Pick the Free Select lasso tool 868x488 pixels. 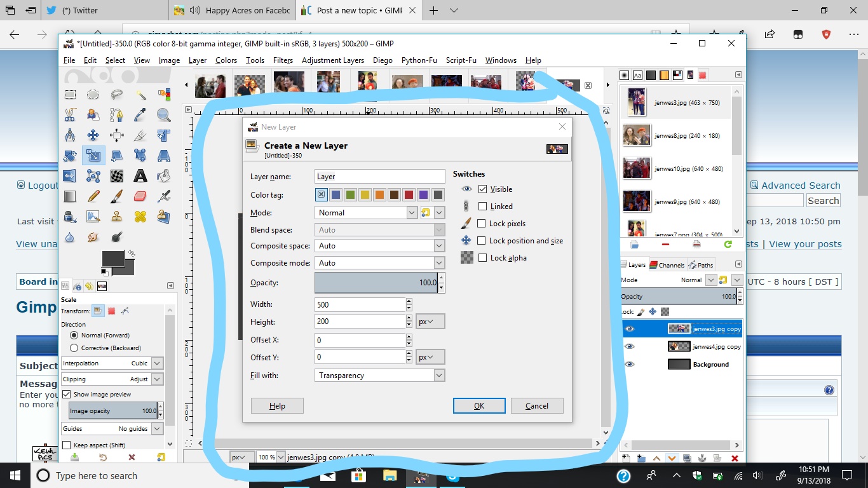click(117, 95)
